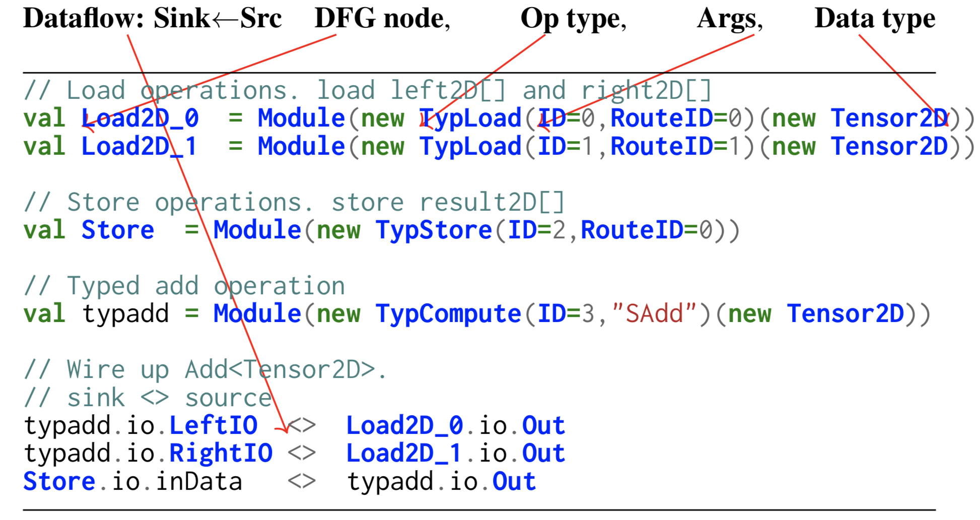
Task: Click the TypStore class name
Action: [434, 231]
